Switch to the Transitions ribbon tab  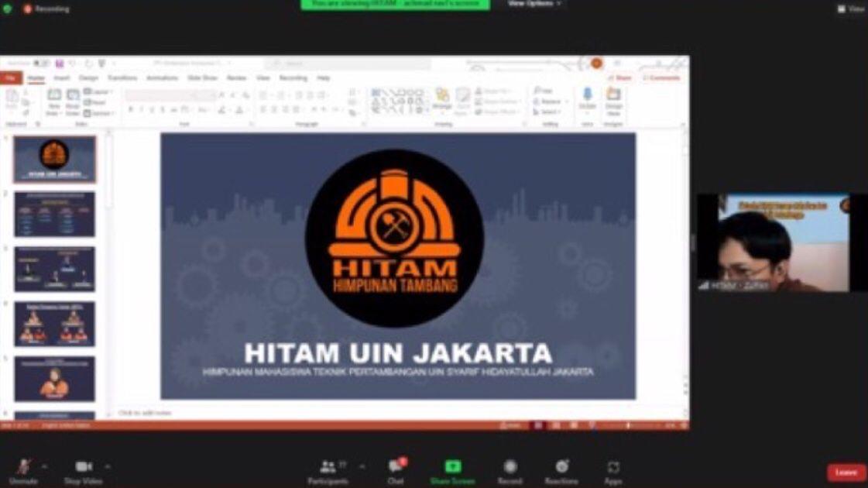pos(122,78)
